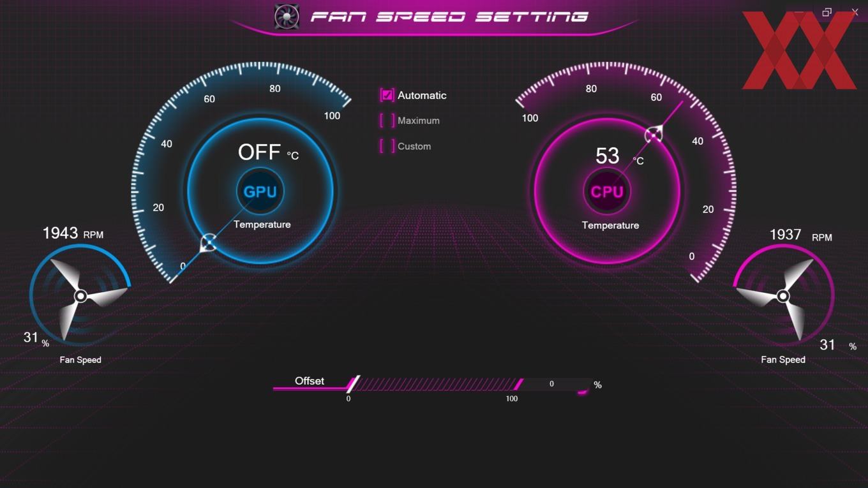
Task: Click the pink CPU fan blade icon
Action: click(x=783, y=297)
